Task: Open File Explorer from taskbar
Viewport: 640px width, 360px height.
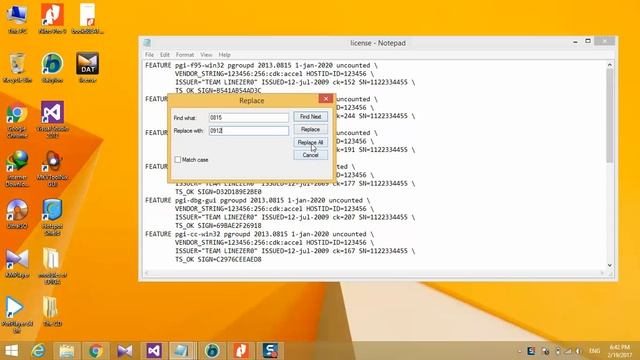Action: pyautogui.click(x=67, y=351)
